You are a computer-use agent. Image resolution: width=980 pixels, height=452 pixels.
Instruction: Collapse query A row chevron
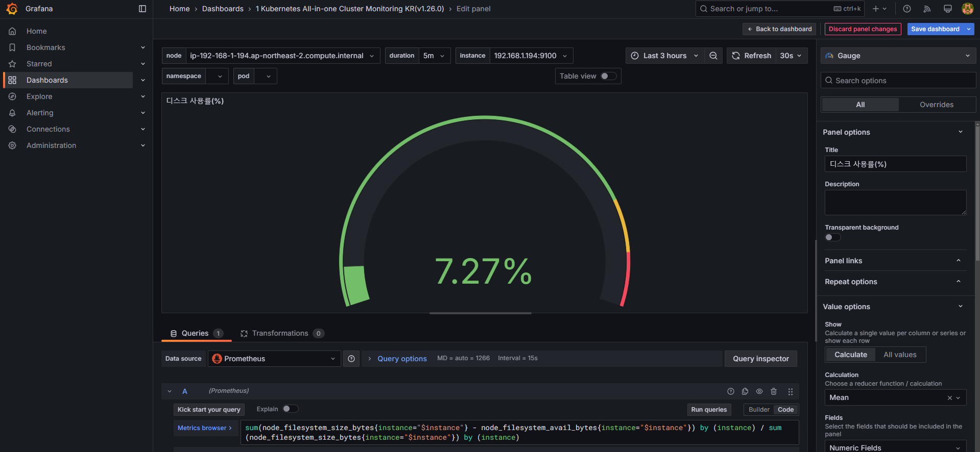(170, 391)
